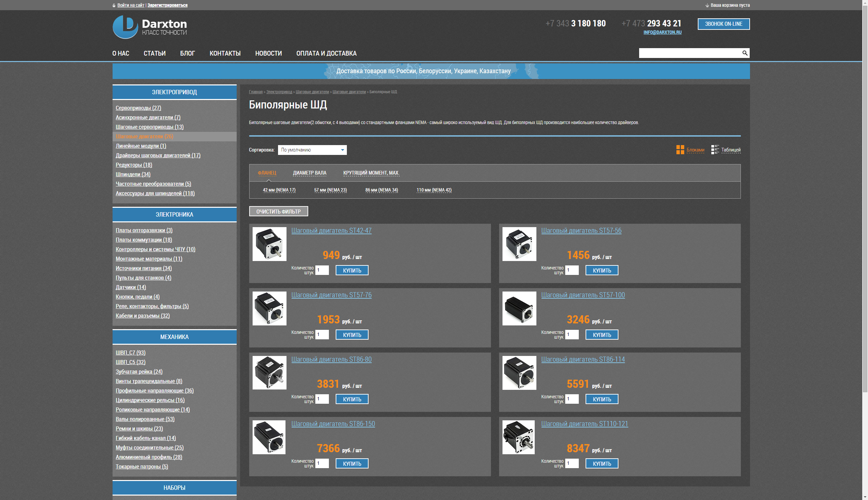
Task: Click lock icon next to Войти на сайт
Action: 114,5
